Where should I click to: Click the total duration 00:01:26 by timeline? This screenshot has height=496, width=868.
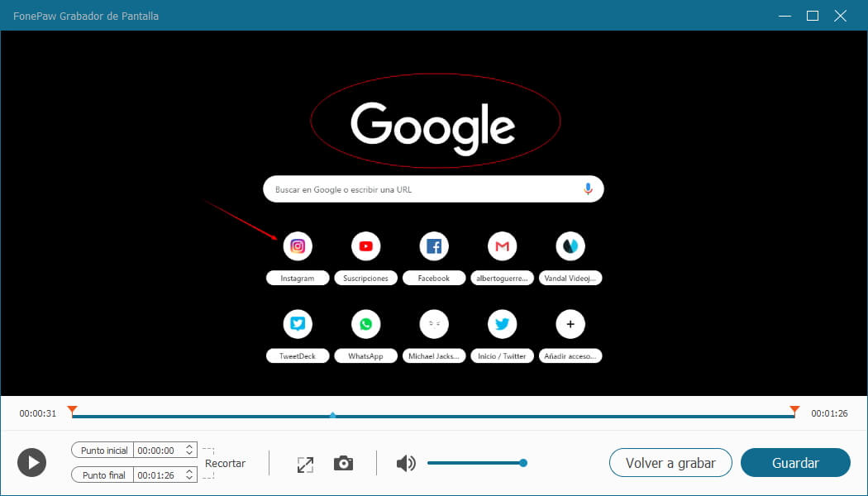pyautogui.click(x=829, y=413)
